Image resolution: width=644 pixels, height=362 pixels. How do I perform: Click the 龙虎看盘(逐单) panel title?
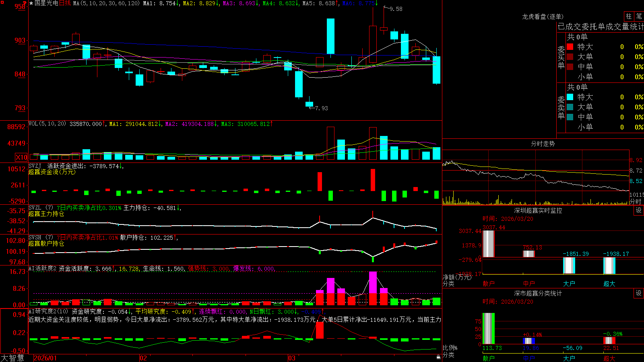click(x=543, y=16)
